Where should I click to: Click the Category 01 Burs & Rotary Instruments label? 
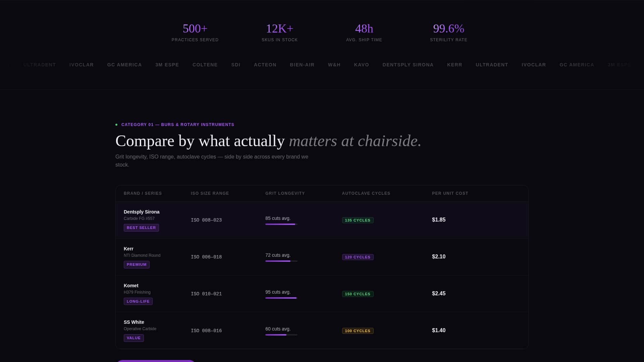click(178, 125)
